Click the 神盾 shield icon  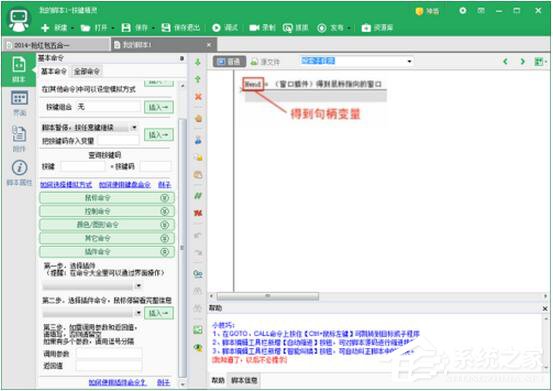click(x=419, y=11)
